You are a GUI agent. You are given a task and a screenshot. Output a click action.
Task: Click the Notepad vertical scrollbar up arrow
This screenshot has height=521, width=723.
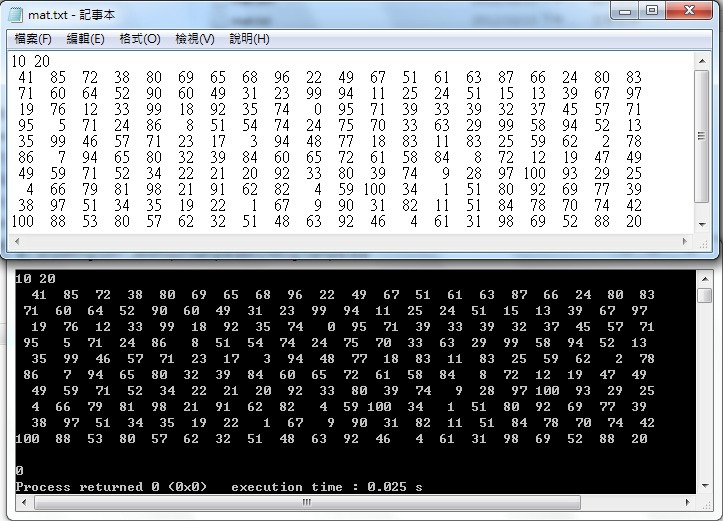[x=702, y=61]
